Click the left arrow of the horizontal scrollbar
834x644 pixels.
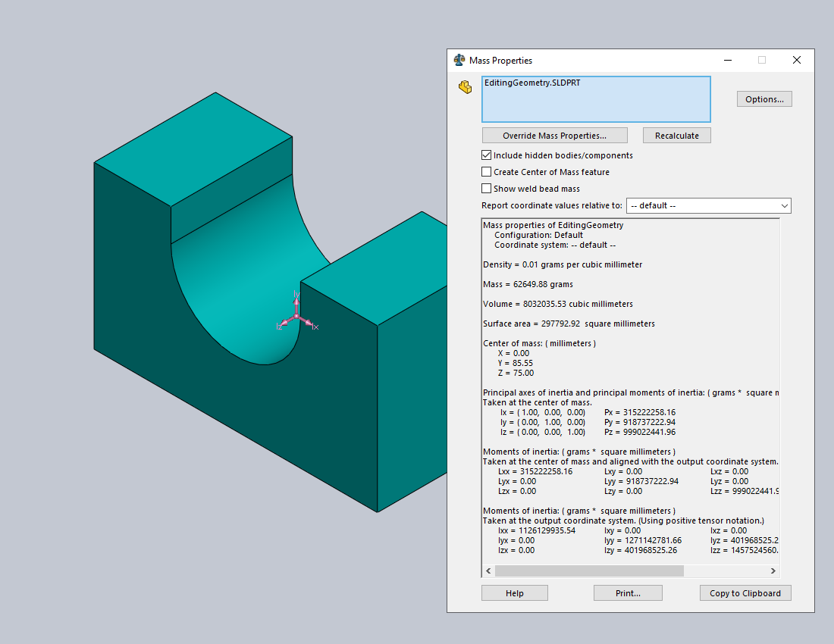[488, 571]
